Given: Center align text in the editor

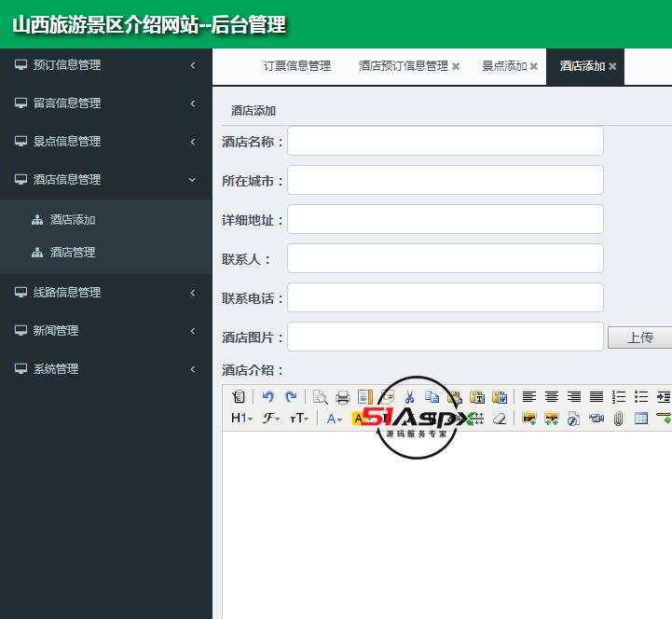Looking at the screenshot, I should point(552,396).
